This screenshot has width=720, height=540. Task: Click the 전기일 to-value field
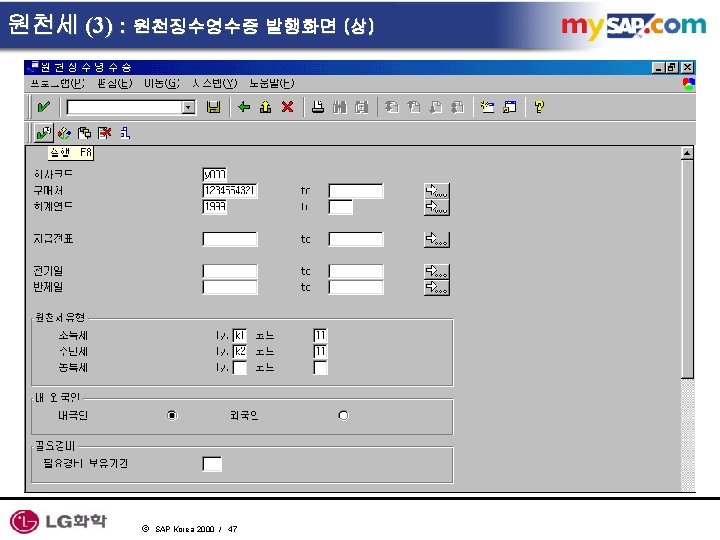pyautogui.click(x=356, y=271)
